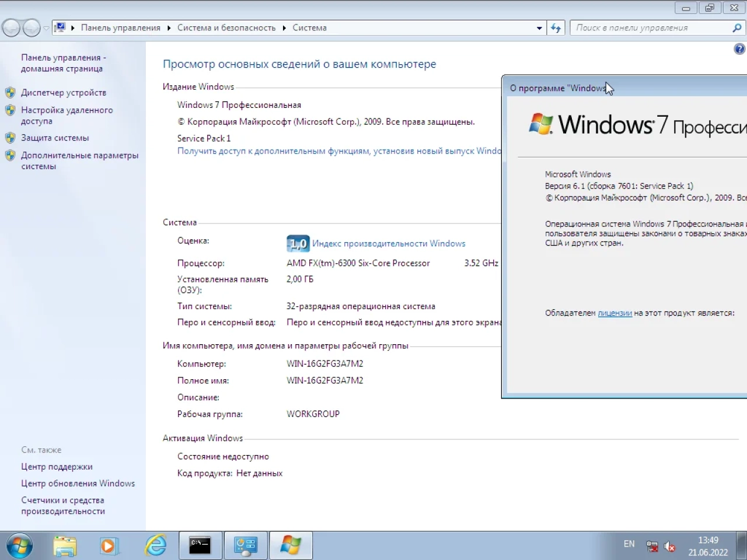Select full name value next to Полное имя
Image resolution: width=747 pixels, height=560 pixels.
tap(325, 380)
